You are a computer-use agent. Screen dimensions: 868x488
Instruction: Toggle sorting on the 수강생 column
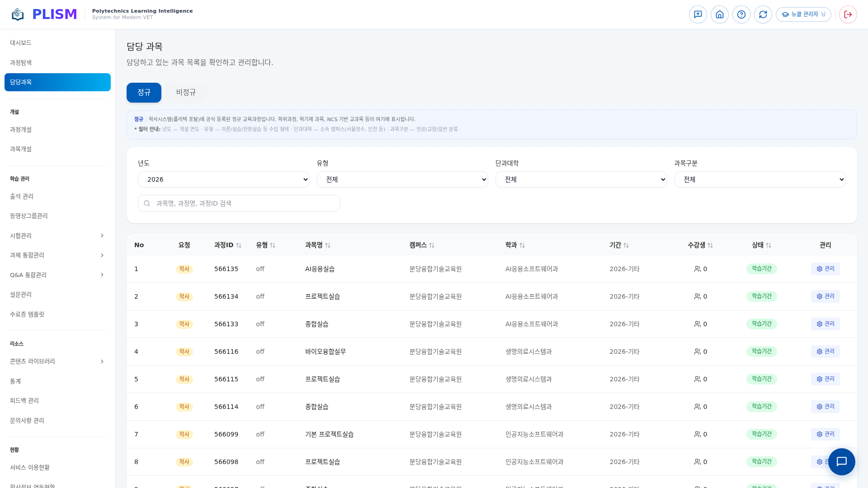tap(711, 245)
